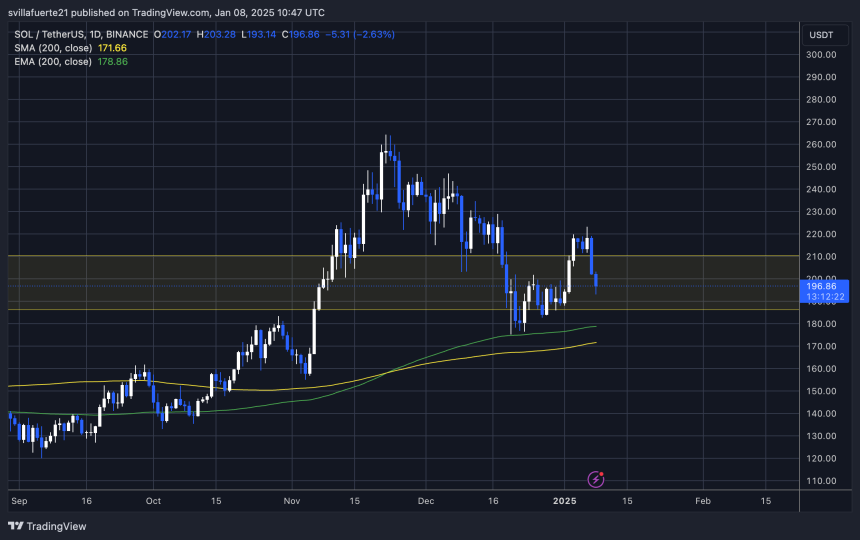
Task: Click the 300.00 level on the price axis
Action: coord(821,55)
